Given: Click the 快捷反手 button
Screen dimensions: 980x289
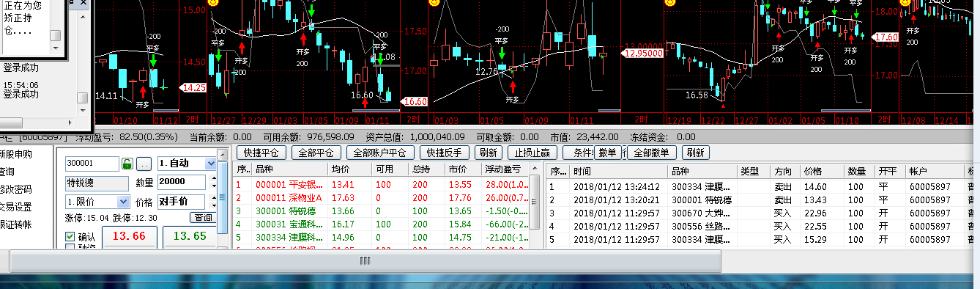Looking at the screenshot, I should pyautogui.click(x=445, y=153).
